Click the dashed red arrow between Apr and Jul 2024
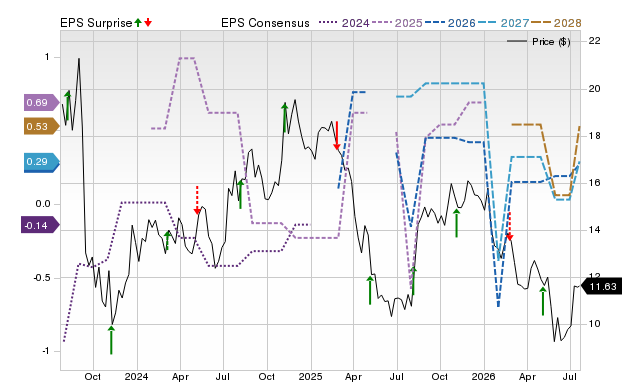 click(x=197, y=200)
